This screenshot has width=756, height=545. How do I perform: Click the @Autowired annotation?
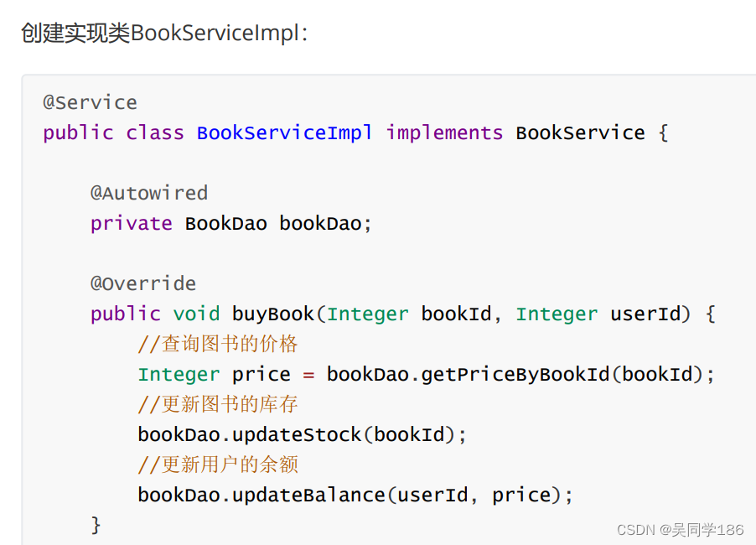(x=149, y=193)
